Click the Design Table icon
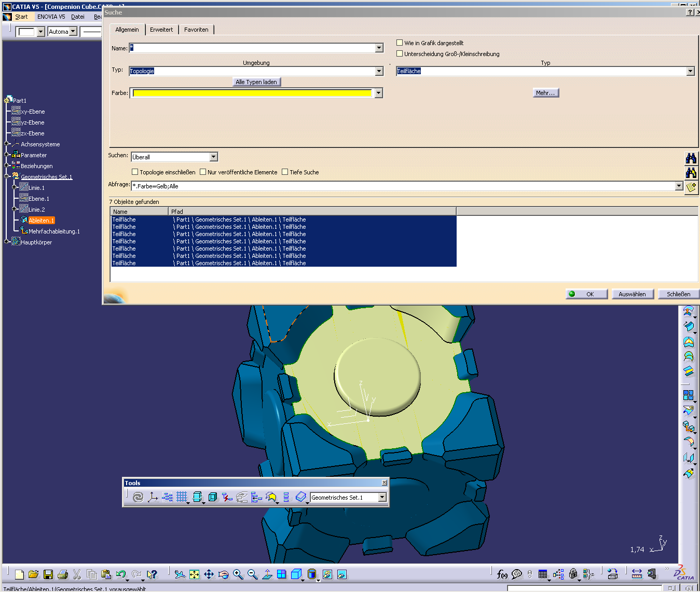The width and height of the screenshot is (700, 592). point(543,574)
